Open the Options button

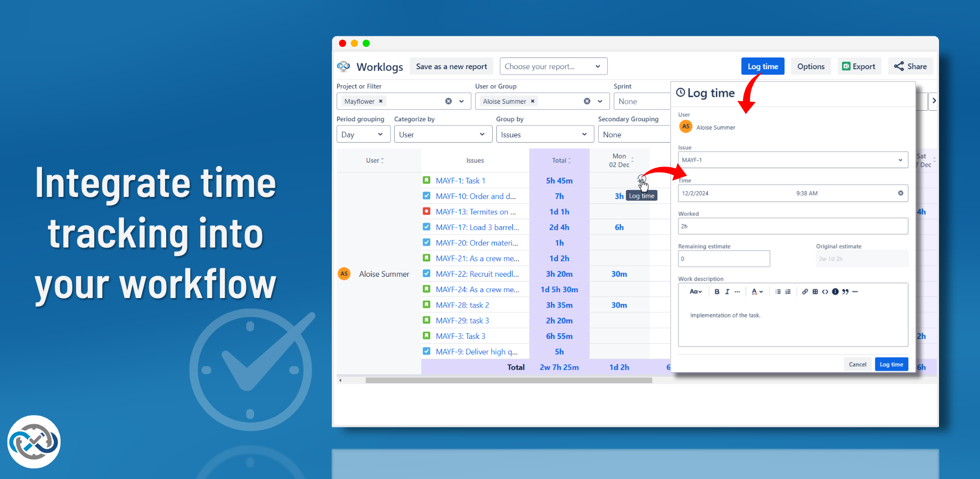click(811, 67)
